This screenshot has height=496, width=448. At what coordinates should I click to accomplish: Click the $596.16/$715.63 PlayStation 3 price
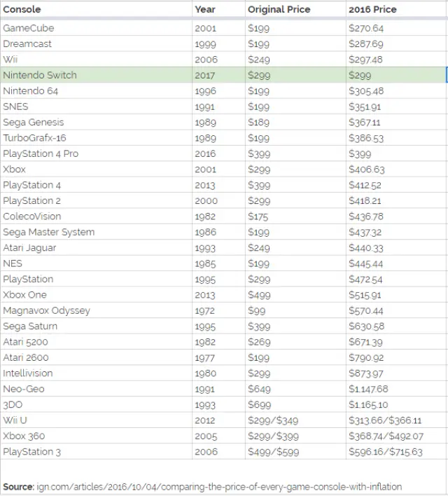tap(386, 452)
